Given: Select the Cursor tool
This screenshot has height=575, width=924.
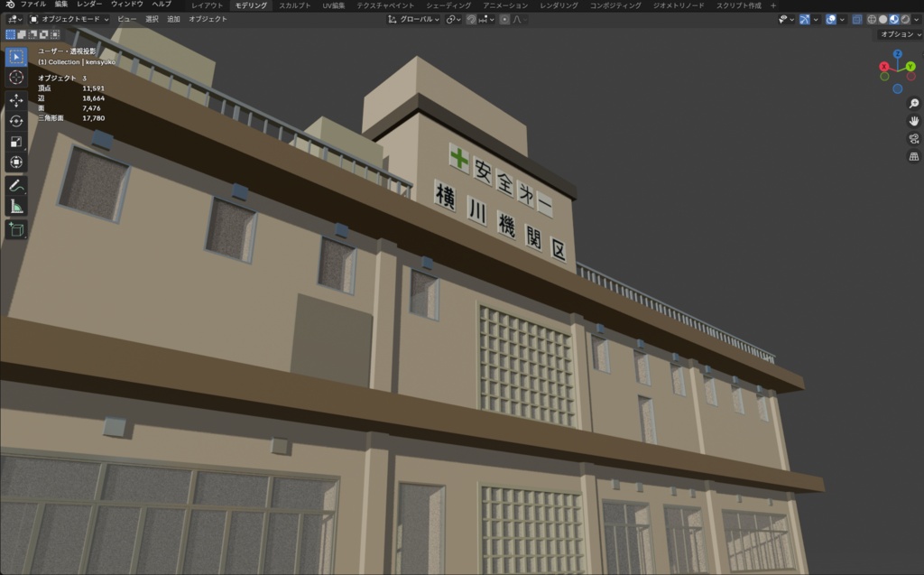Looking at the screenshot, I should pyautogui.click(x=16, y=78).
